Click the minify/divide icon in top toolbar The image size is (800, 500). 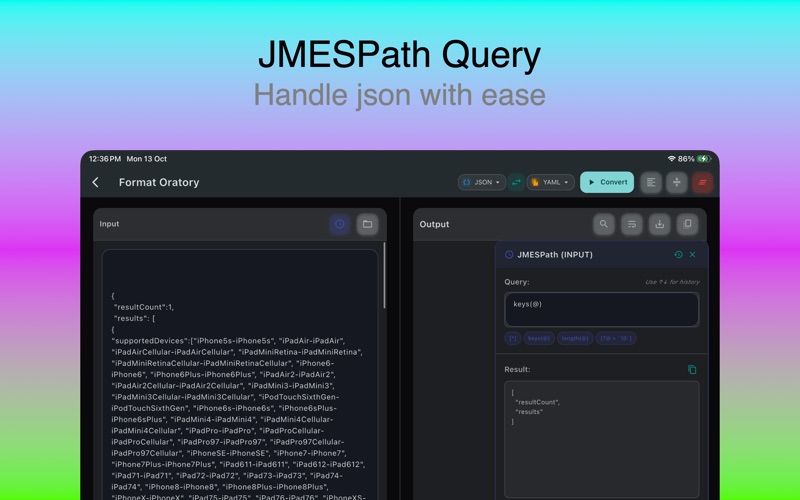[x=677, y=182]
